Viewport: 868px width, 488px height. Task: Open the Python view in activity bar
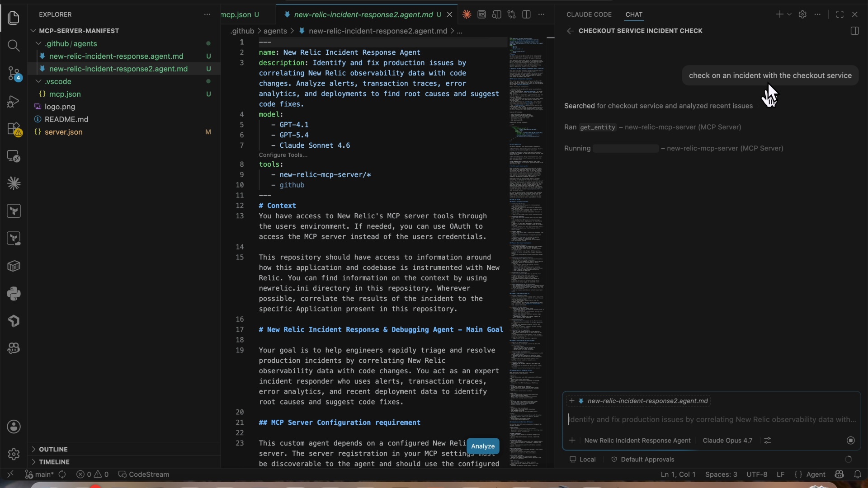(14, 294)
